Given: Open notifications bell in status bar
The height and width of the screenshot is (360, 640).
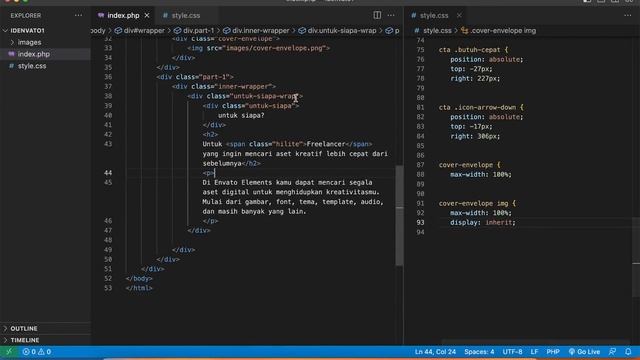Looking at the screenshot, I should [628, 351].
